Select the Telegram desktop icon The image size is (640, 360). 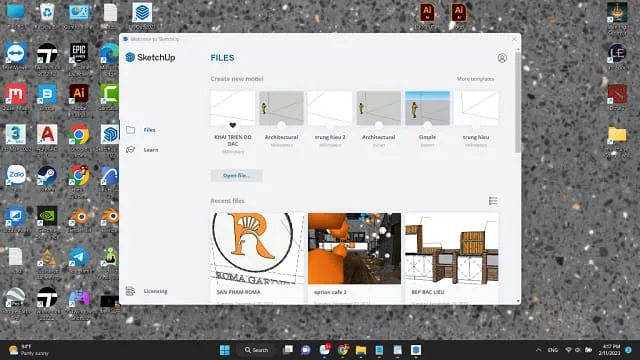click(x=79, y=260)
